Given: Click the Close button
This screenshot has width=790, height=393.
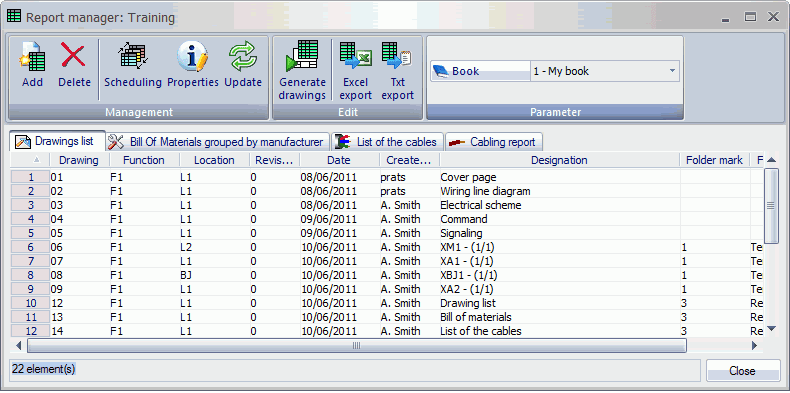Looking at the screenshot, I should click(743, 371).
